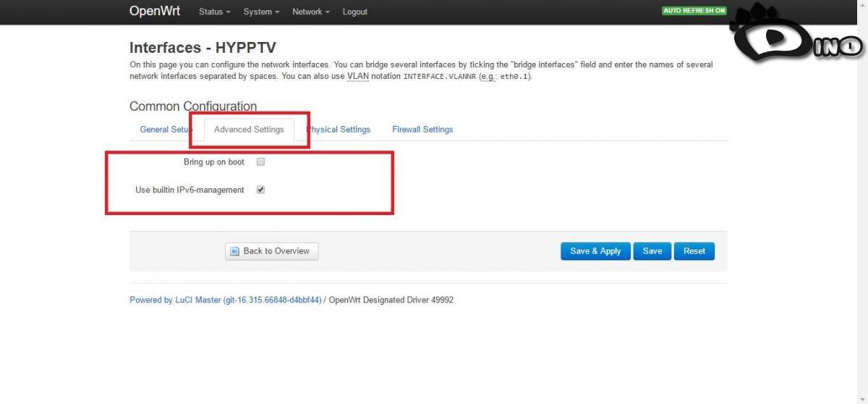
Task: Enable the Bring up on boot checkbox
Action: pos(261,162)
